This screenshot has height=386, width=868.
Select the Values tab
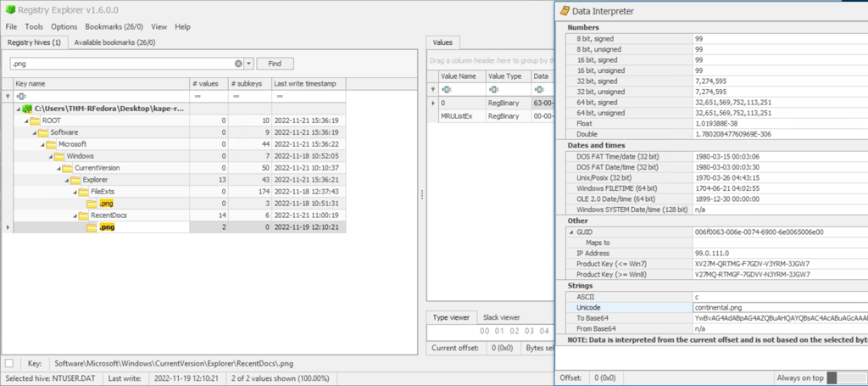(x=442, y=42)
